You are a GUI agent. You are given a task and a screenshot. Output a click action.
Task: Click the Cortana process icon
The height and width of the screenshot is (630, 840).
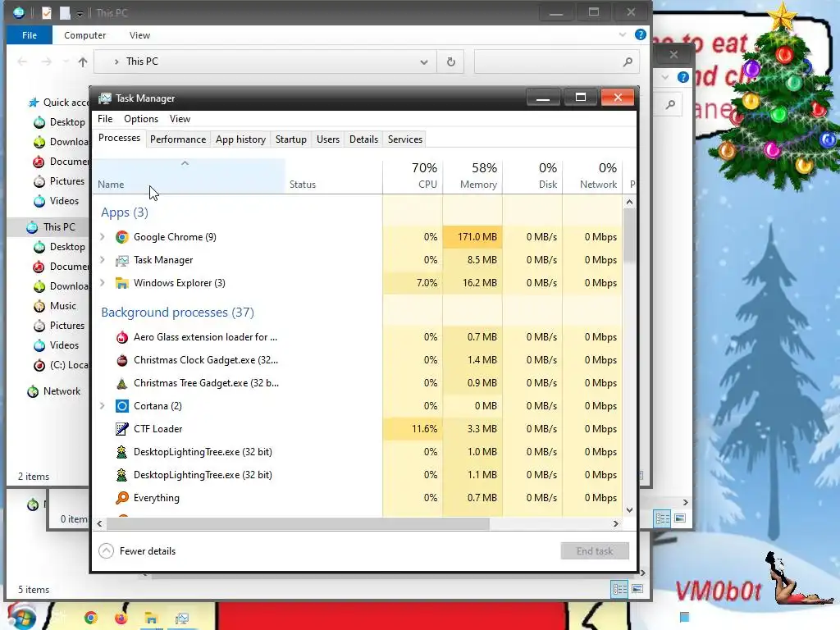coord(122,406)
